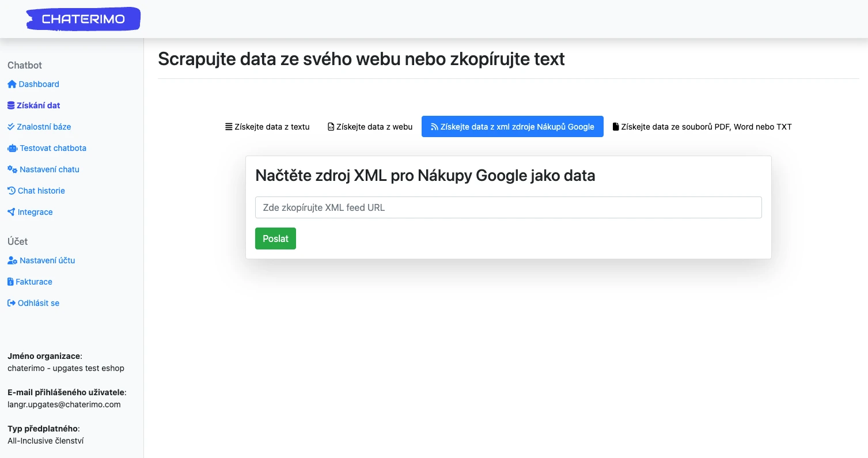Click the Znalostní báze check icon
The height and width of the screenshot is (458, 868).
pos(11,127)
